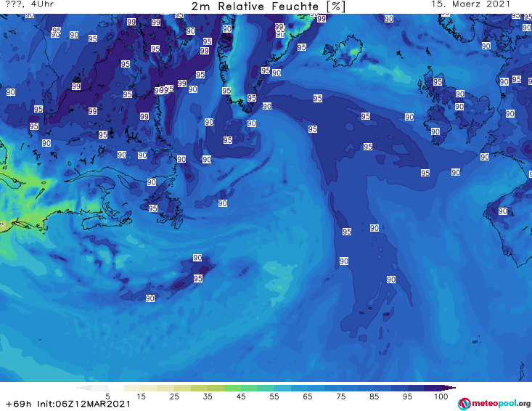Click the legend value '100'
The width and height of the screenshot is (532, 411).
coord(441,396)
